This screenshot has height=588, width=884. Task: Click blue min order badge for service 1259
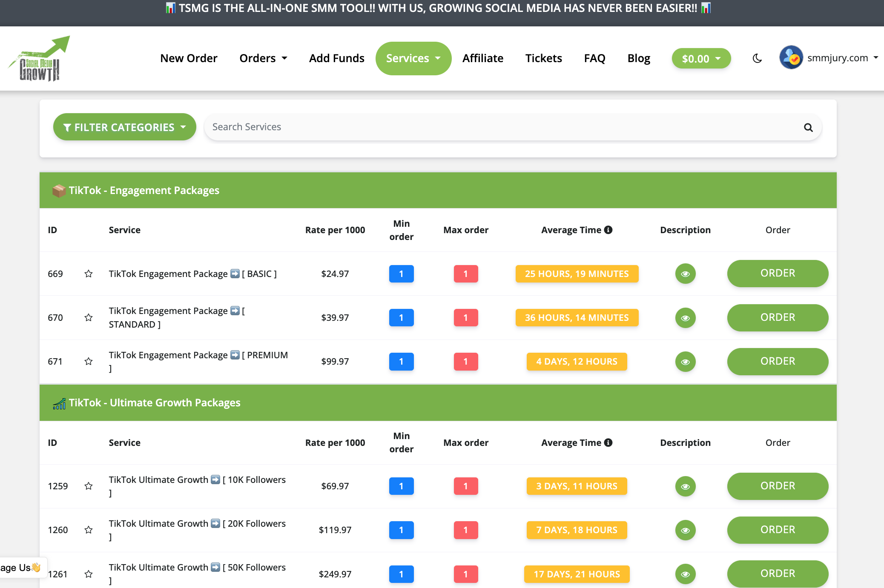click(402, 486)
